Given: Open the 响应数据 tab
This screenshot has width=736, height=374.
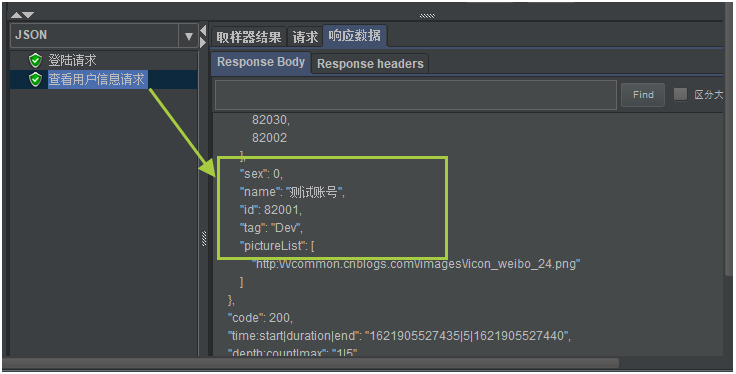Looking at the screenshot, I should tap(355, 36).
